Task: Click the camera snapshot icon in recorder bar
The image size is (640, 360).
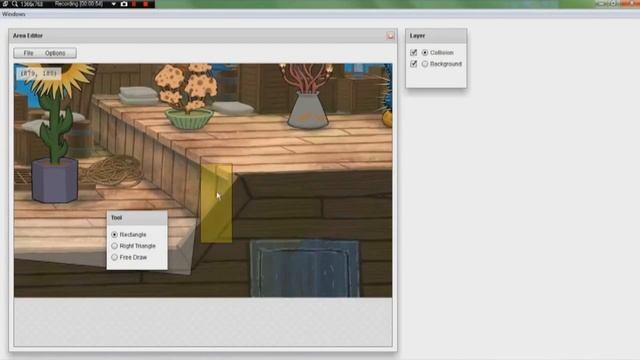Action: coord(124,4)
